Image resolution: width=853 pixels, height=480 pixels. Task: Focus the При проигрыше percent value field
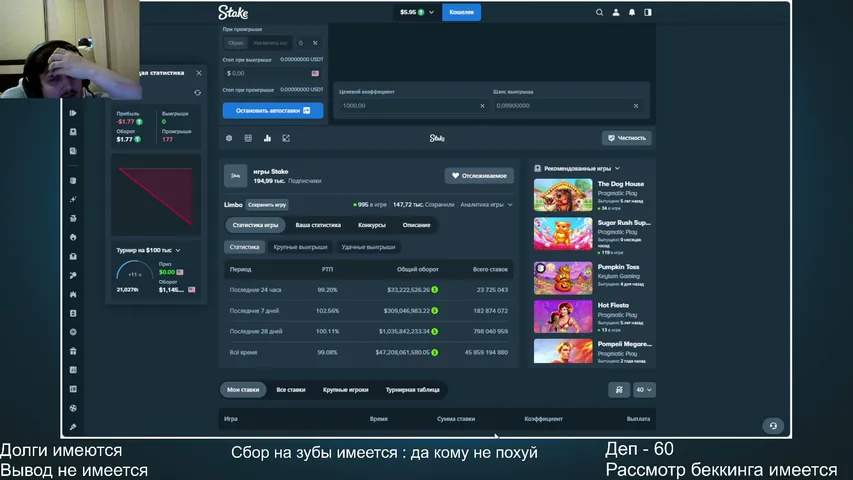pos(301,43)
